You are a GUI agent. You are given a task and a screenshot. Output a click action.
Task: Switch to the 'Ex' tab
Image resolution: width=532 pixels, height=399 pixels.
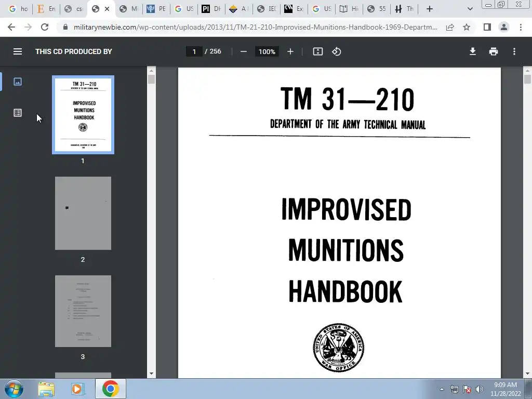click(294, 9)
